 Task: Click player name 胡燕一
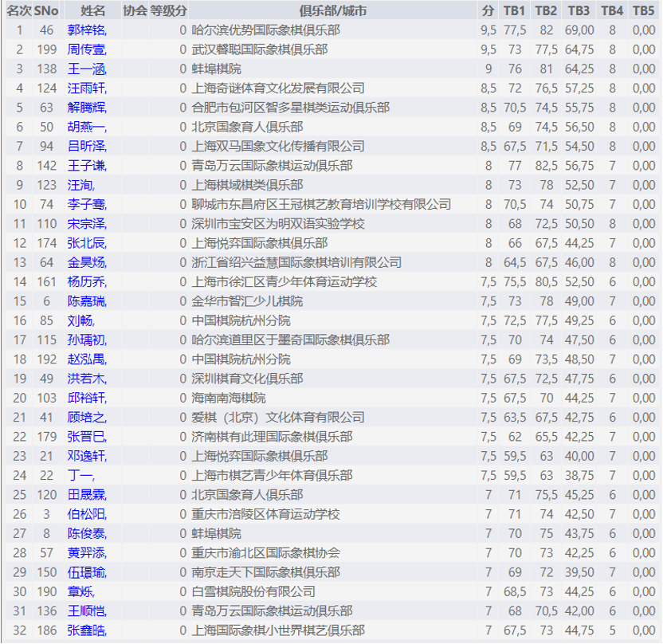(x=86, y=127)
